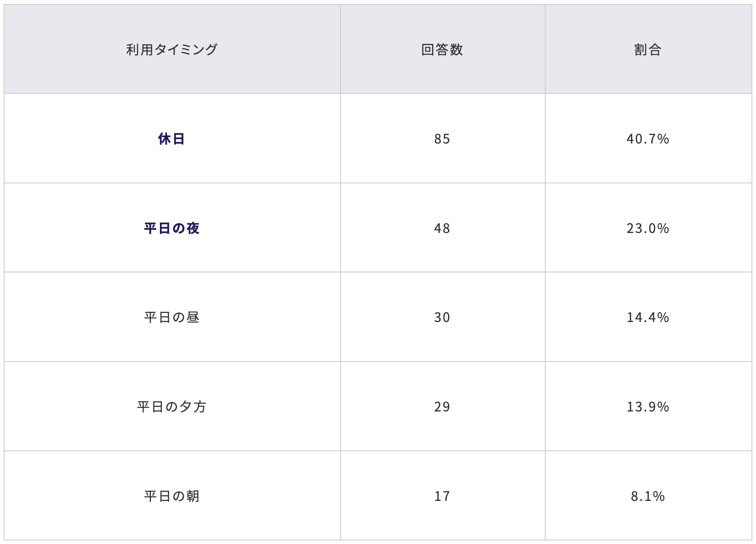The height and width of the screenshot is (544, 756).
Task: Click the response count 85
Action: (442, 139)
